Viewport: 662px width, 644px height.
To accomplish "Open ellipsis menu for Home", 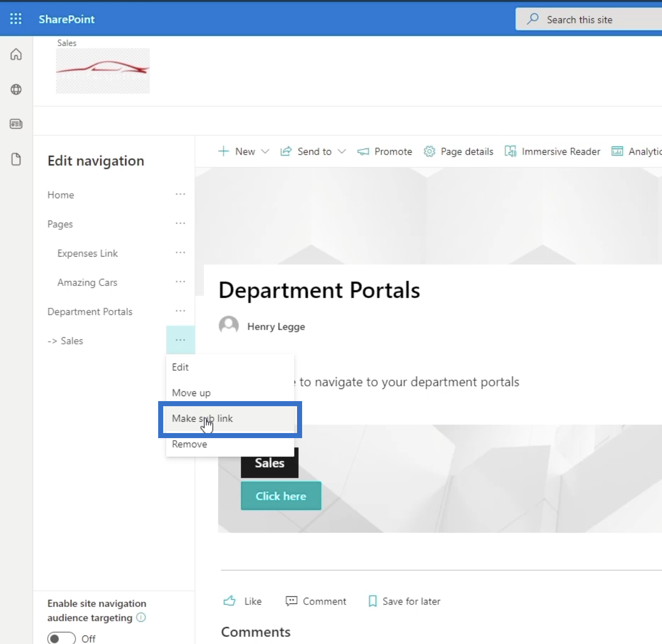I will point(180,194).
